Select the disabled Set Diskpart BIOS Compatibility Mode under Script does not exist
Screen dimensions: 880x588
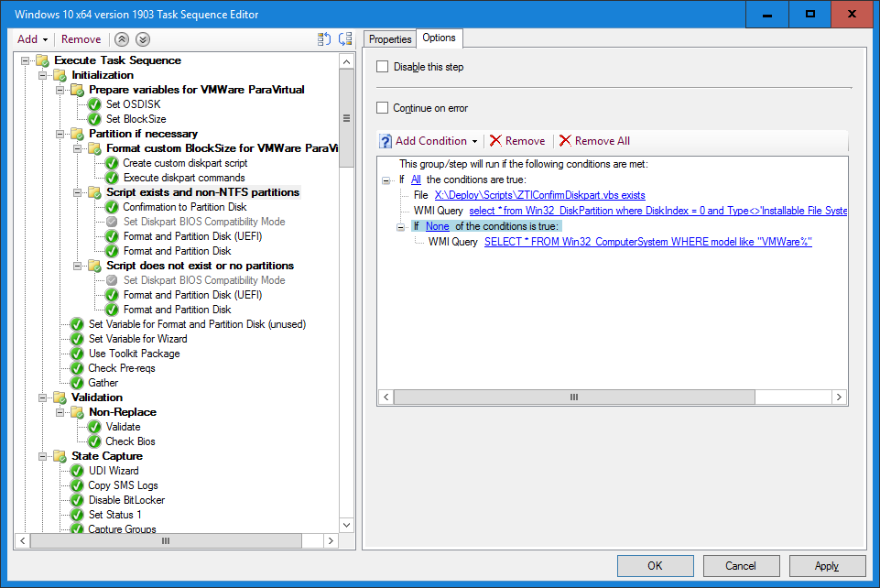tap(204, 280)
